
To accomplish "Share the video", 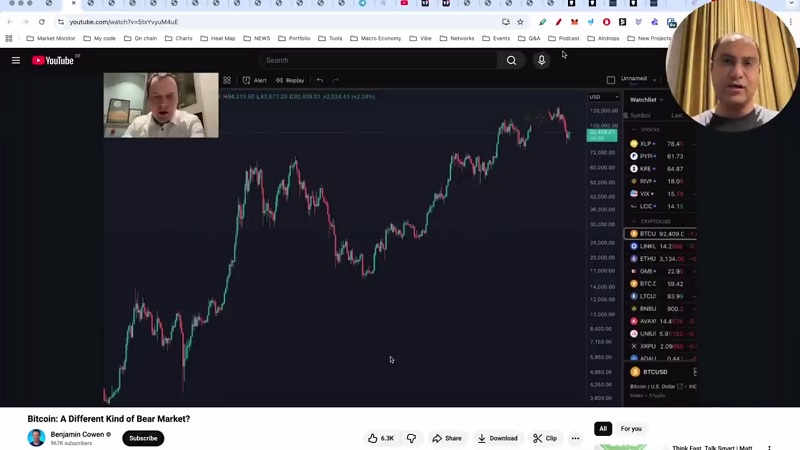I will 447,438.
